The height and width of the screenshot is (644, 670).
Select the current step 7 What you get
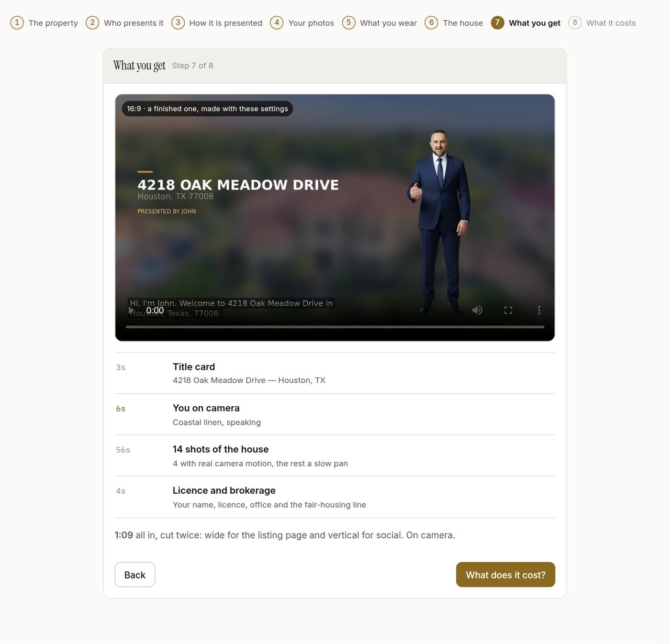click(x=525, y=22)
